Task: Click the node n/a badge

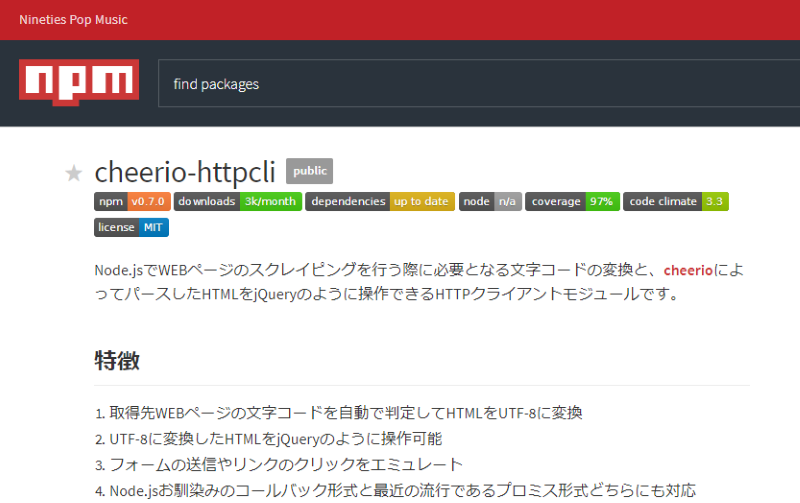Action: click(490, 202)
